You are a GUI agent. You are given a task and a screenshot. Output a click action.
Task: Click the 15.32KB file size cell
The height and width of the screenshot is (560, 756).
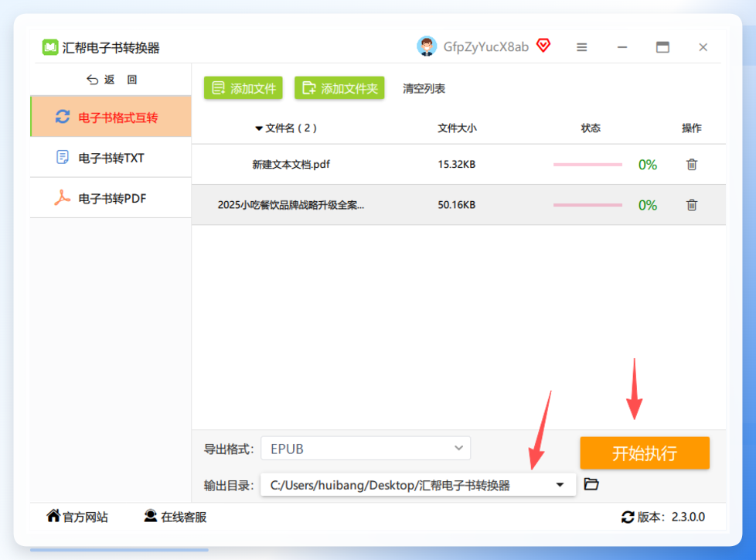point(457,165)
